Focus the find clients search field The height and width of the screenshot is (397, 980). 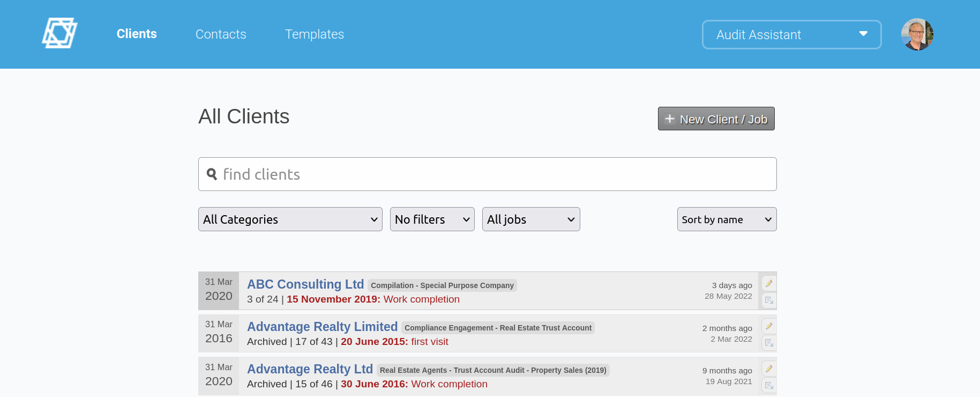[487, 174]
